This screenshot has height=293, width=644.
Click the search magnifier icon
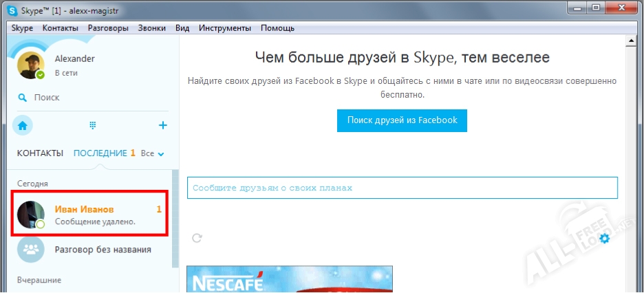coord(23,98)
